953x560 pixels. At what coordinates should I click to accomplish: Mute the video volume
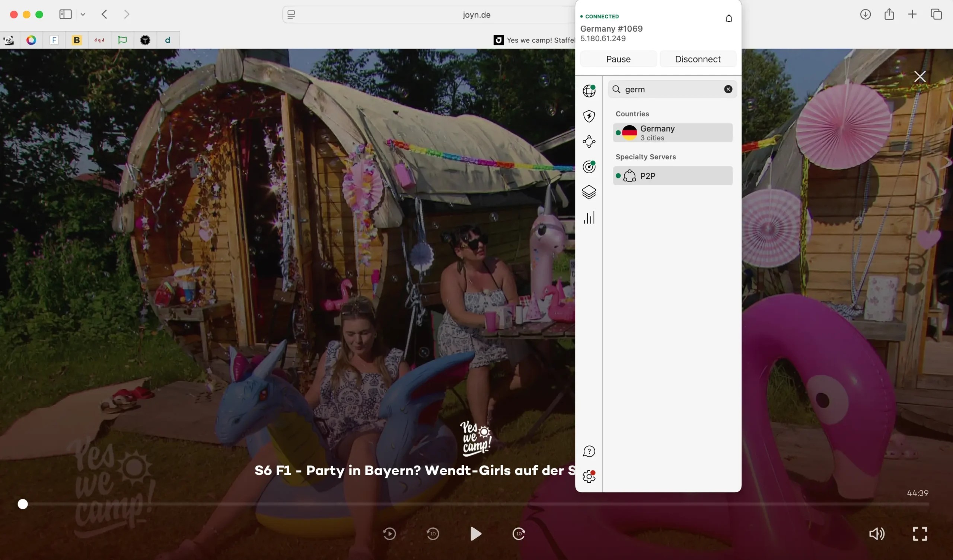(x=876, y=534)
